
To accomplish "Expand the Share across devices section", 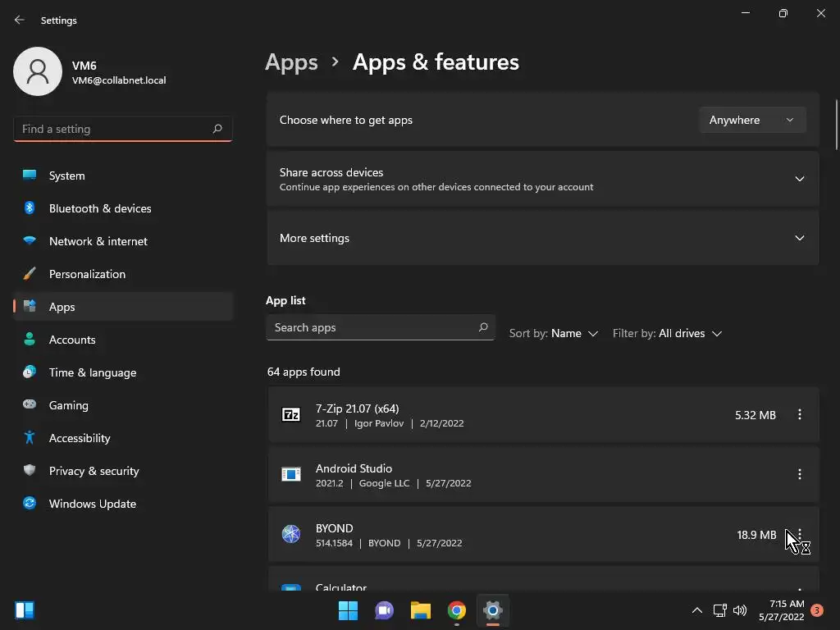I will 799,179.
